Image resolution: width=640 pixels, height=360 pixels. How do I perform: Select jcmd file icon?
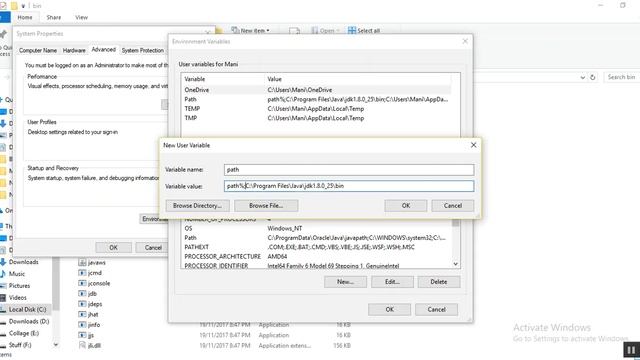coord(82,273)
